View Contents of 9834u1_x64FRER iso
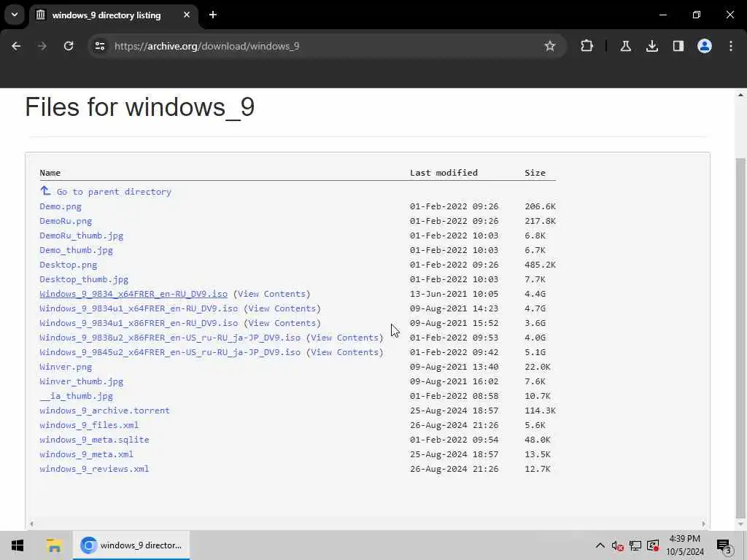The image size is (747, 560). (282, 308)
